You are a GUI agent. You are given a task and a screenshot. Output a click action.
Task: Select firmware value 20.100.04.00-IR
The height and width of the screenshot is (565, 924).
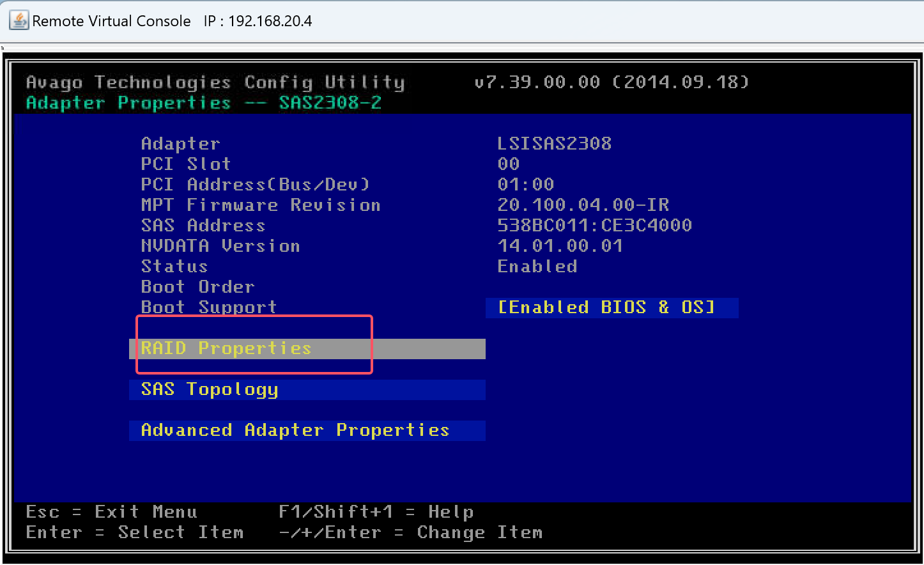(x=583, y=205)
